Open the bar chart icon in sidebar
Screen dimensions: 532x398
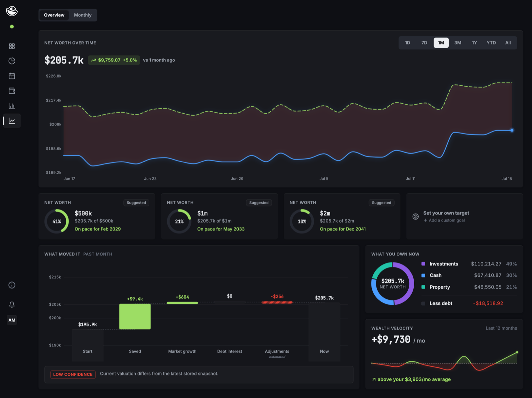point(12,106)
